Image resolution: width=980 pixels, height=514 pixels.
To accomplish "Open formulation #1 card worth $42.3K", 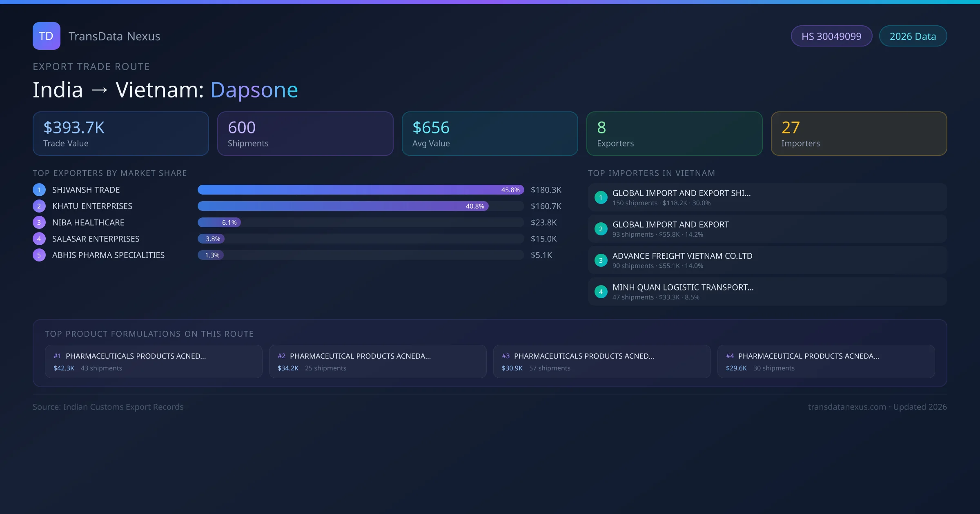I will 154,361.
